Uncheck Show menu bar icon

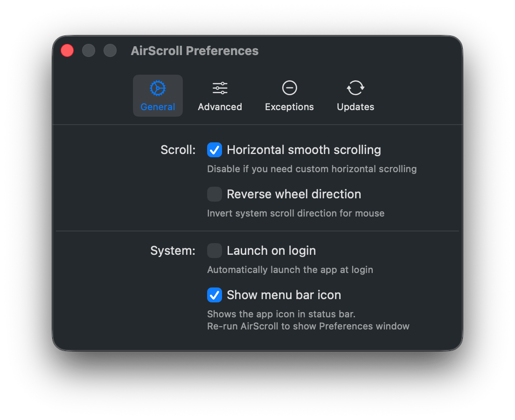[x=215, y=295]
